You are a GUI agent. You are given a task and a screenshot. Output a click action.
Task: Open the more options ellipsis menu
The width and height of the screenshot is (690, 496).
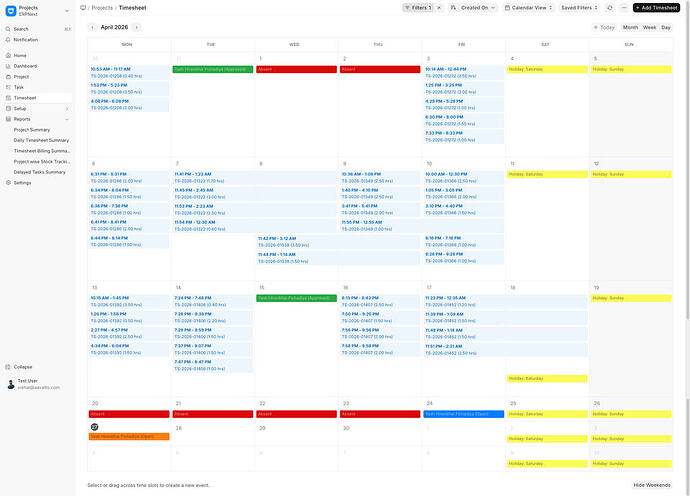tap(623, 8)
